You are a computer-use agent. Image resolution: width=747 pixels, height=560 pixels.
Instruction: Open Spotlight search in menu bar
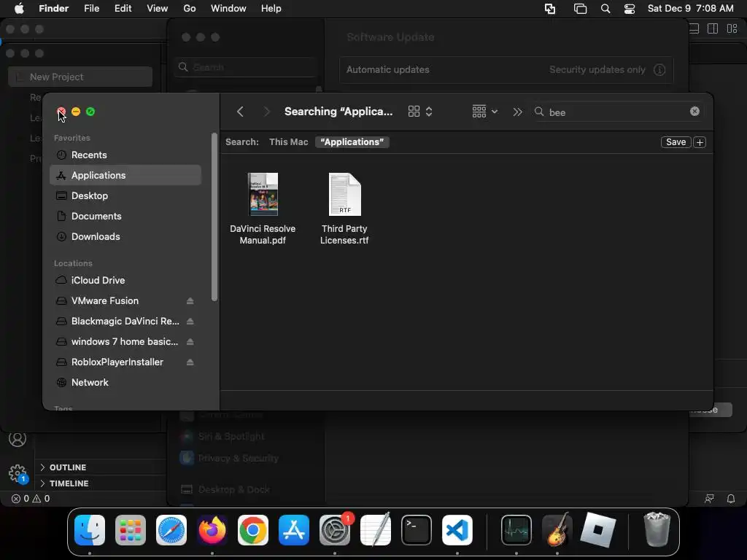(605, 9)
